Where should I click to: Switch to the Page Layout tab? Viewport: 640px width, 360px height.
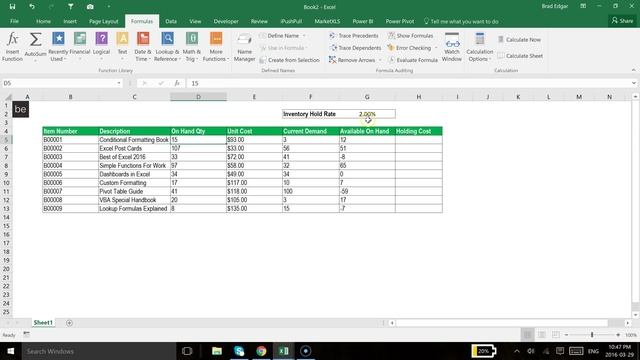pyautogui.click(x=104, y=21)
